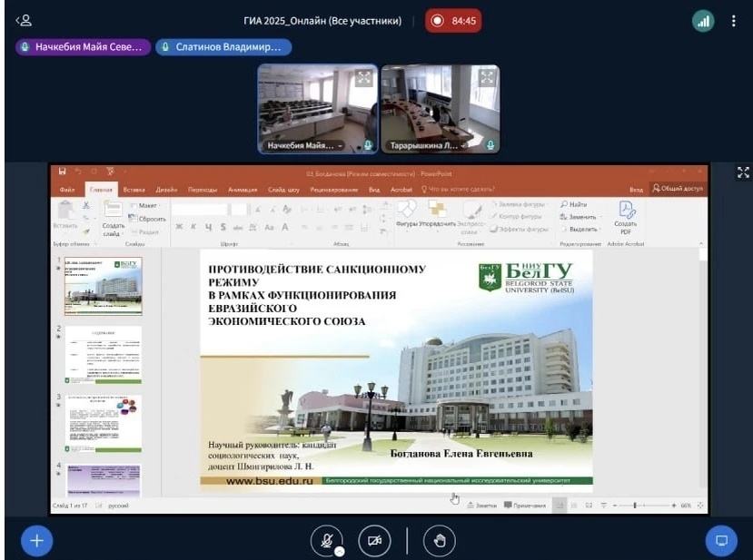Switch to the Вид ribbon tab

click(x=374, y=190)
